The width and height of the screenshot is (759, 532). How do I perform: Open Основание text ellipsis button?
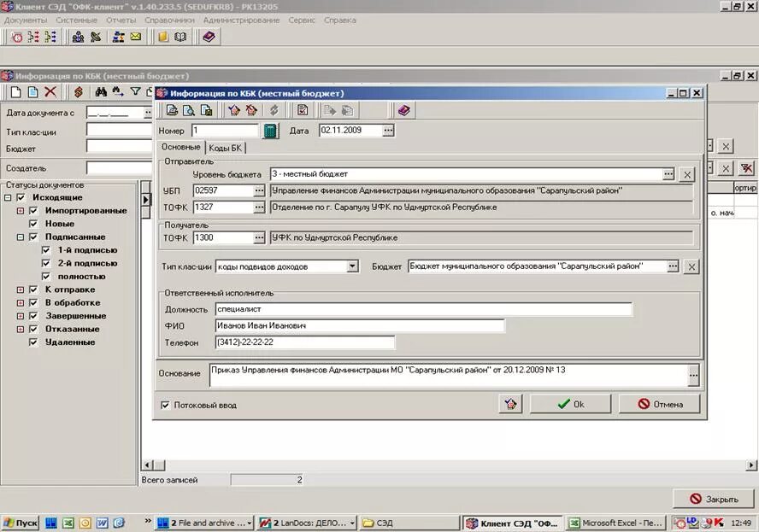pyautogui.click(x=694, y=375)
